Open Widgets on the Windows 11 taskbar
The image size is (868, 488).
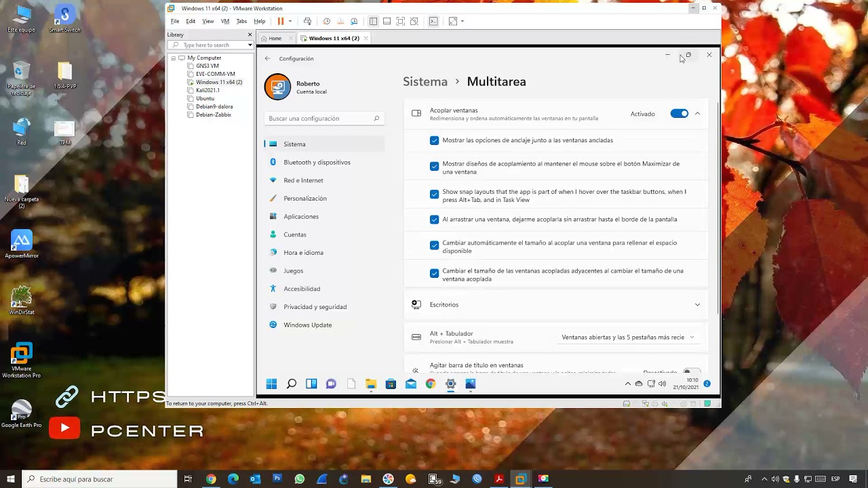click(x=311, y=384)
